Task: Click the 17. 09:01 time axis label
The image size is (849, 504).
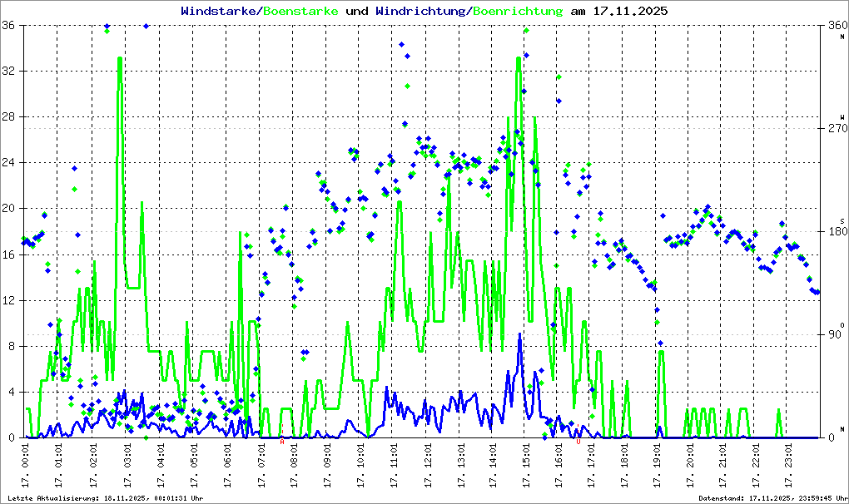Action: point(328,466)
